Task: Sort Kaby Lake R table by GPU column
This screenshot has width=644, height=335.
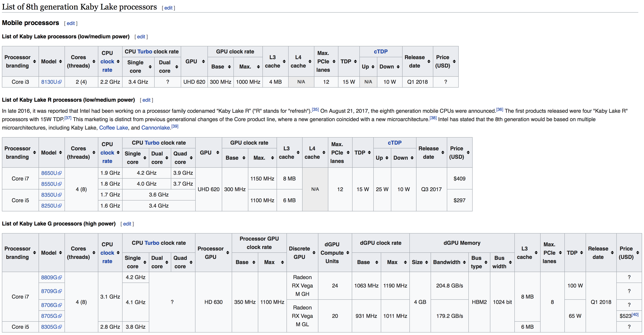Action: point(218,153)
